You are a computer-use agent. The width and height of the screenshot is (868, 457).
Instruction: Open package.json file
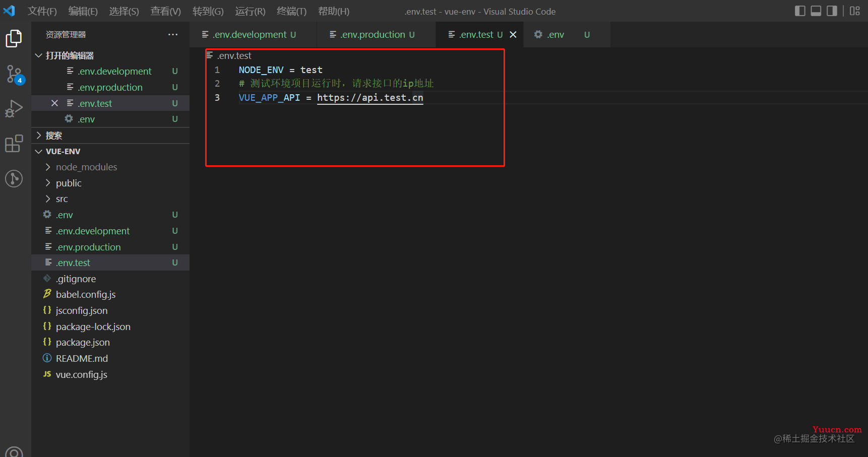click(x=110, y=342)
